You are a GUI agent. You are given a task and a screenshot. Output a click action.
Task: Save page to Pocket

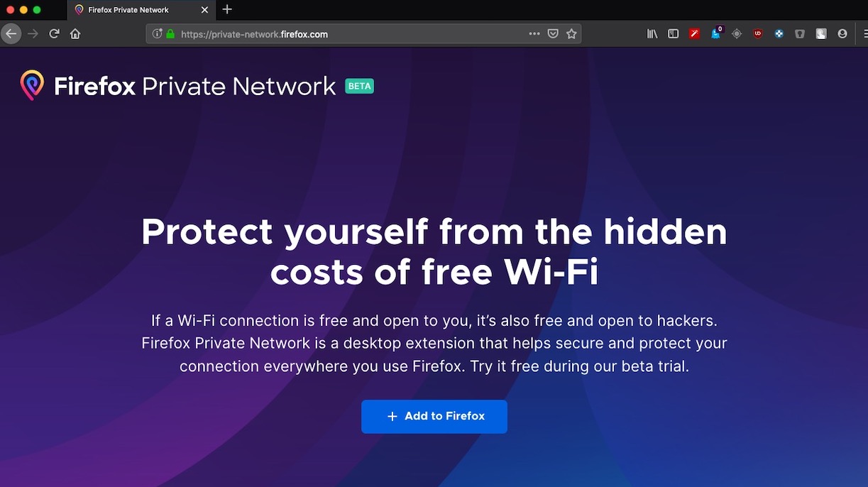(x=553, y=34)
